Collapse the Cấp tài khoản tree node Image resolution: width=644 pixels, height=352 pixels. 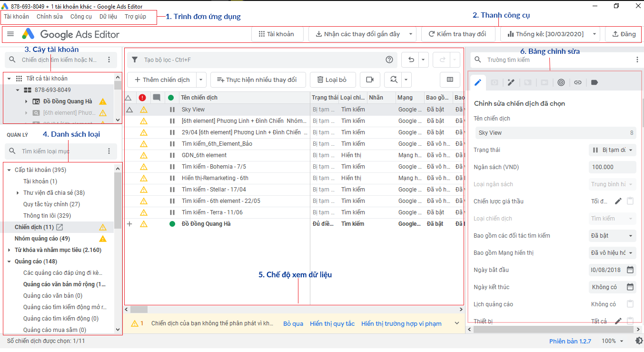(x=9, y=170)
